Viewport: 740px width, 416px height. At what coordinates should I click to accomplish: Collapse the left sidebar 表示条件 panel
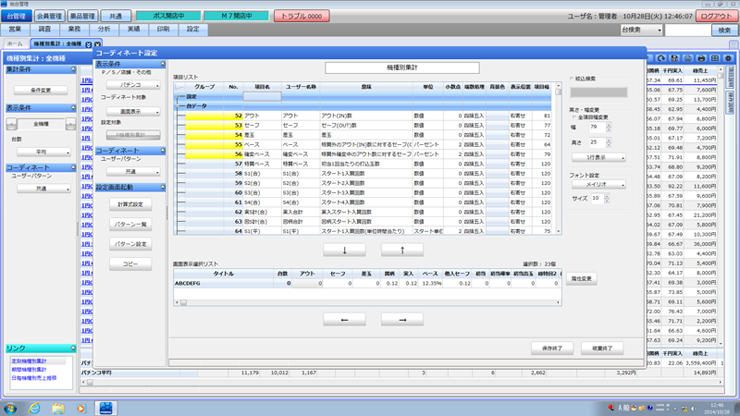click(73, 108)
